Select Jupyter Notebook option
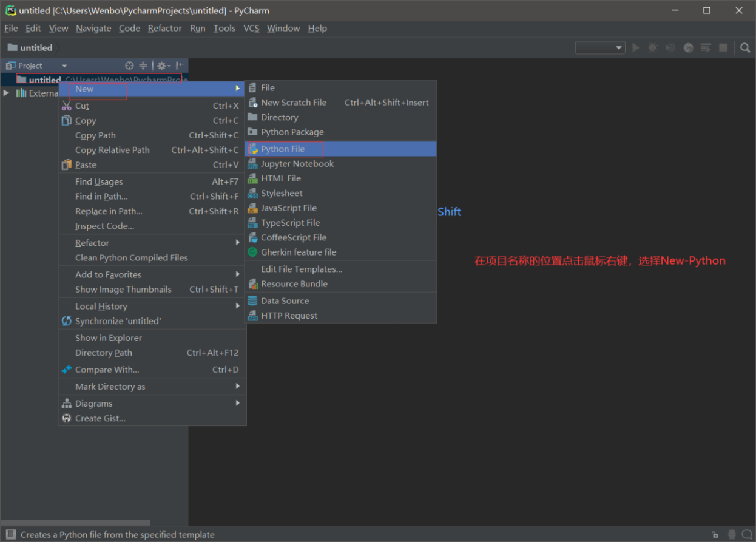This screenshot has width=756, height=542. pyautogui.click(x=340, y=164)
